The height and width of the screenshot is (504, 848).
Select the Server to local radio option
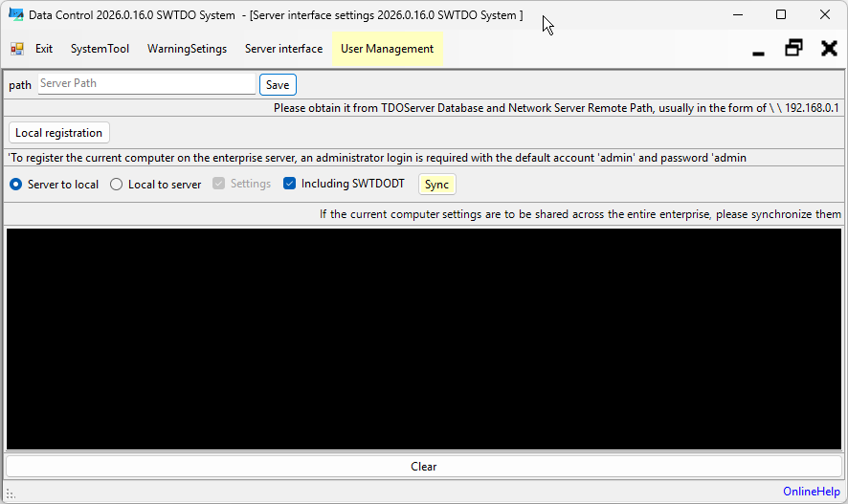(x=16, y=185)
